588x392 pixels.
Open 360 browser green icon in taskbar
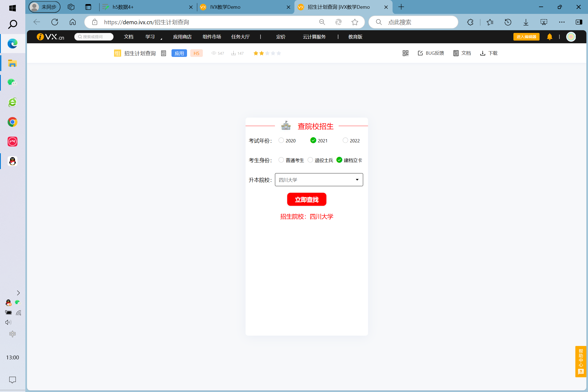[13, 102]
